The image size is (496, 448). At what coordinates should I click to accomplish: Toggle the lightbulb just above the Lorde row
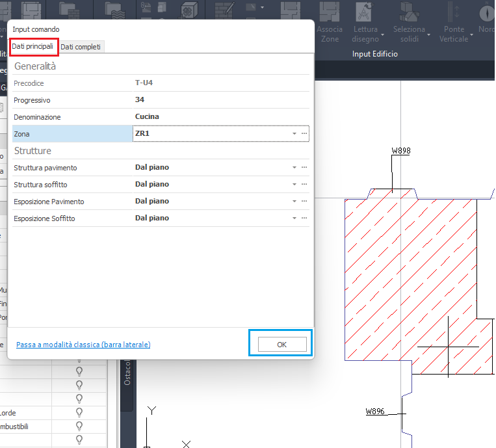tap(80, 399)
